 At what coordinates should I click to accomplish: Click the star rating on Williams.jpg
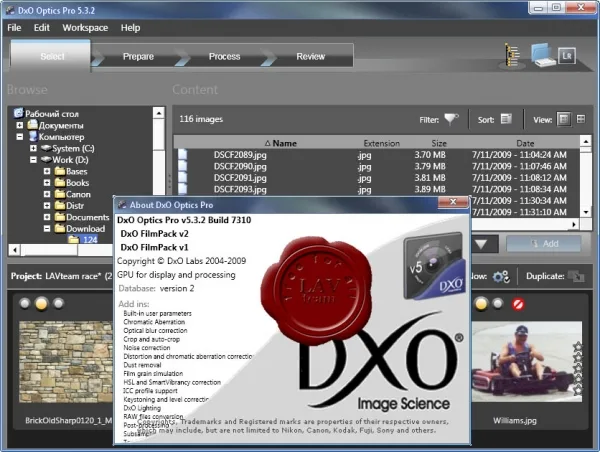(577, 368)
